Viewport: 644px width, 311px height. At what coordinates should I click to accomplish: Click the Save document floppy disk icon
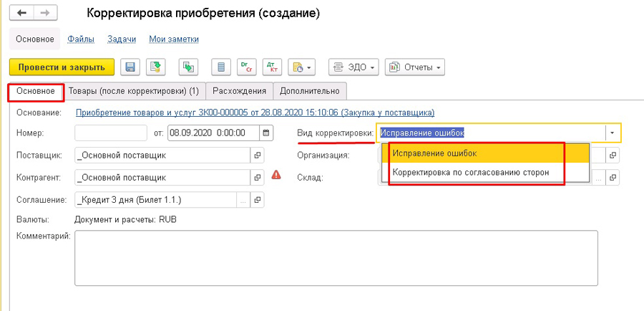130,67
